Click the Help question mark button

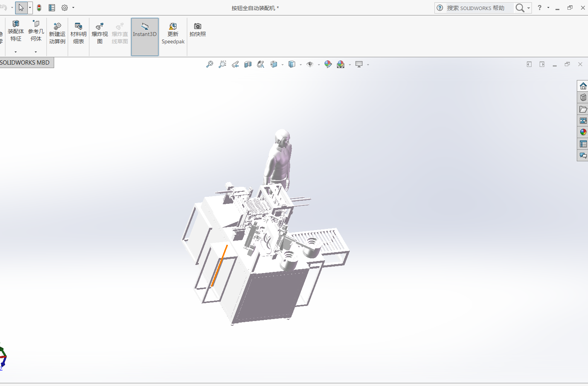tap(540, 8)
